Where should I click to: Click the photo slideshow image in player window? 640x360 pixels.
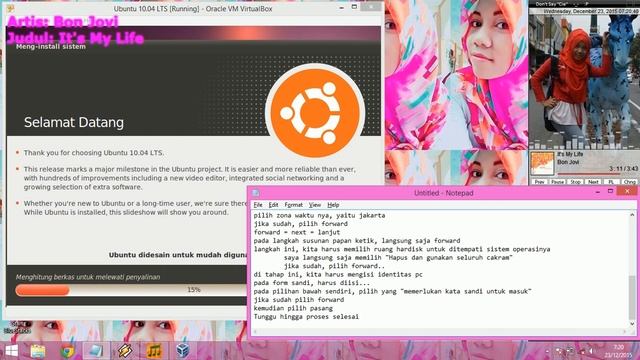[x=584, y=82]
